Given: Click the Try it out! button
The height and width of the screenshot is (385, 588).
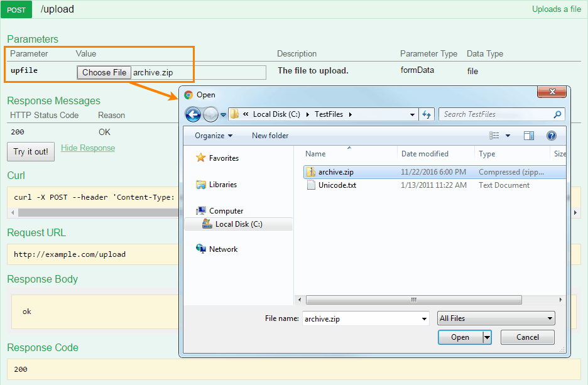Looking at the screenshot, I should coord(30,151).
